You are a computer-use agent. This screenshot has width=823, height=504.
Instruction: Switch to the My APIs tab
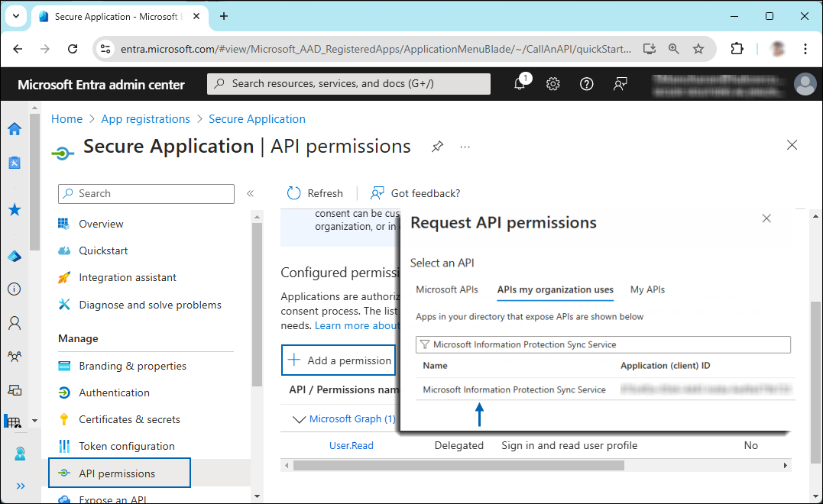pyautogui.click(x=647, y=289)
